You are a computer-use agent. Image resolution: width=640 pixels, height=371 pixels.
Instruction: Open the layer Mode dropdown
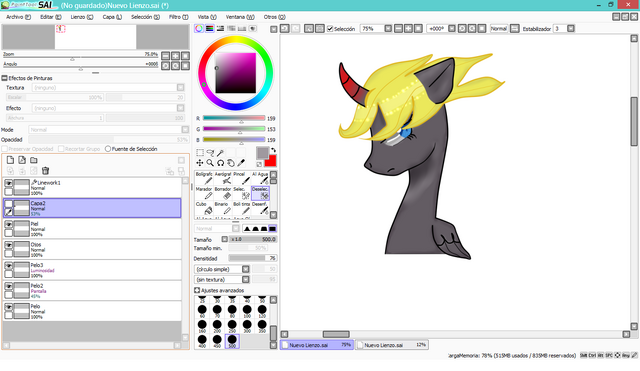coord(185,129)
